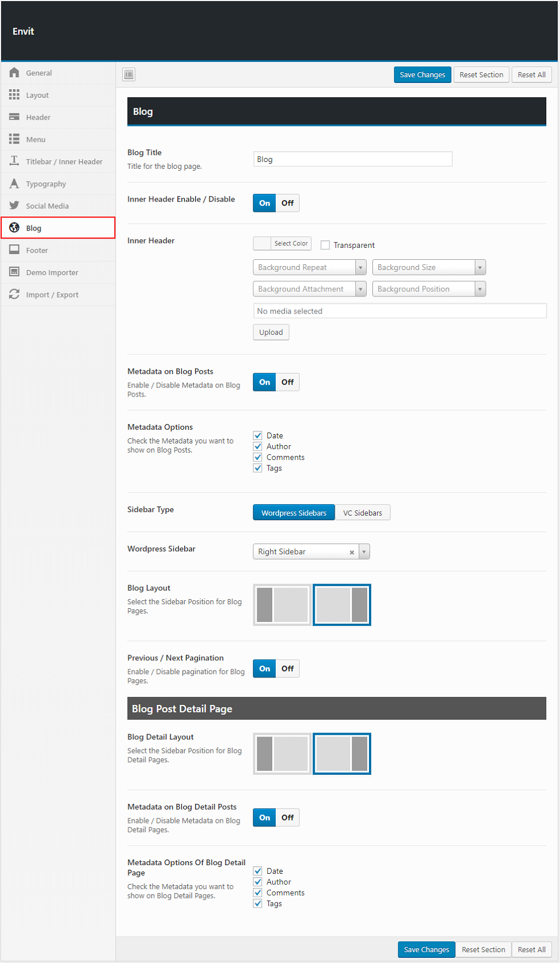Uncheck Author under Metadata Options
Screen dimensions: 560x963
point(258,446)
